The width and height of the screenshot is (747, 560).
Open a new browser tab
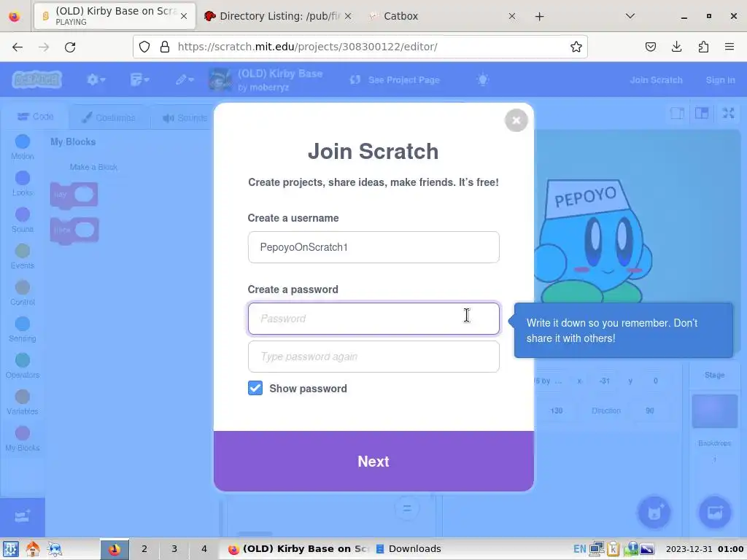pos(539,16)
